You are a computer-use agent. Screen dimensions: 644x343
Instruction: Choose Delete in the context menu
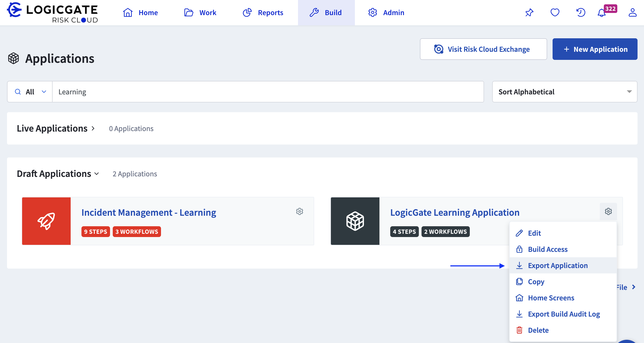coord(538,330)
